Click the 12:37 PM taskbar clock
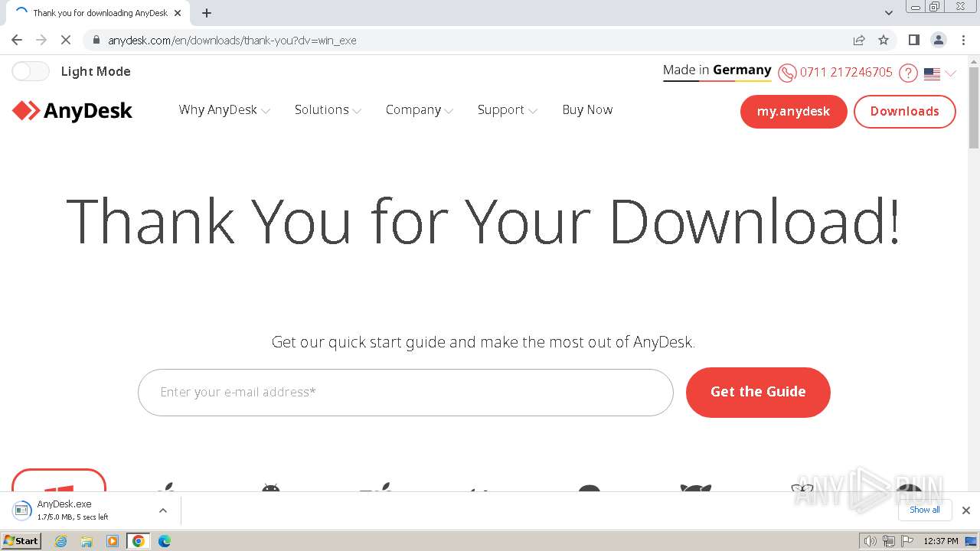 [941, 541]
